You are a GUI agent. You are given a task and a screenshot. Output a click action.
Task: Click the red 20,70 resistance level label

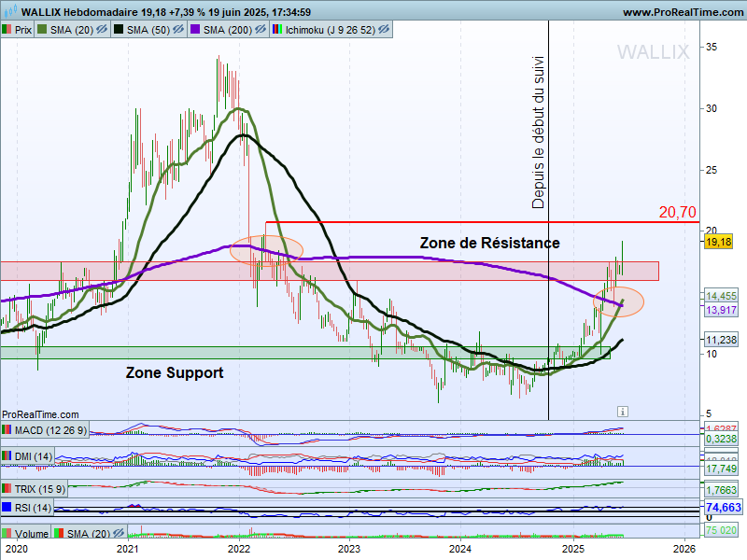point(678,212)
